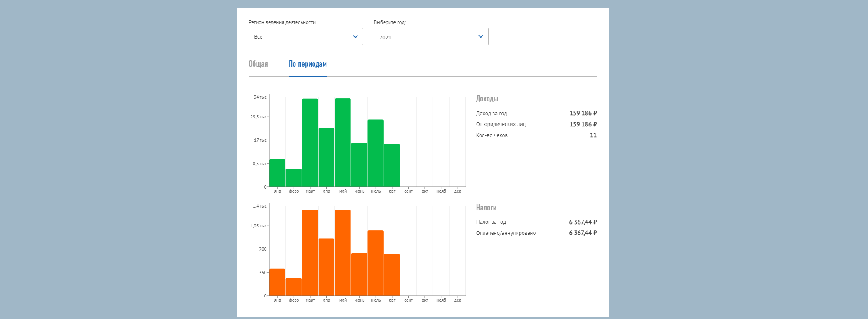The height and width of the screenshot is (319, 868).
Task: Select the green April income bar
Action: (326, 157)
